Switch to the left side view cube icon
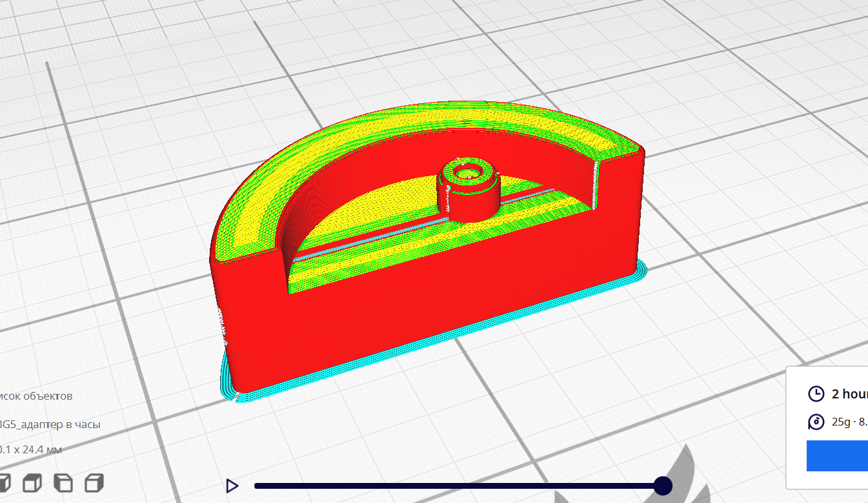868x503 pixels. [x=63, y=482]
